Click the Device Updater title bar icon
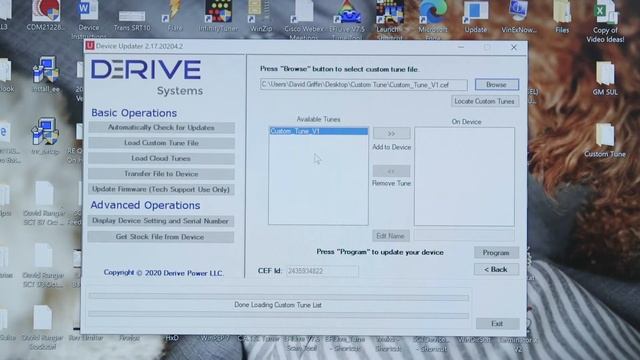640x360 pixels. point(90,46)
